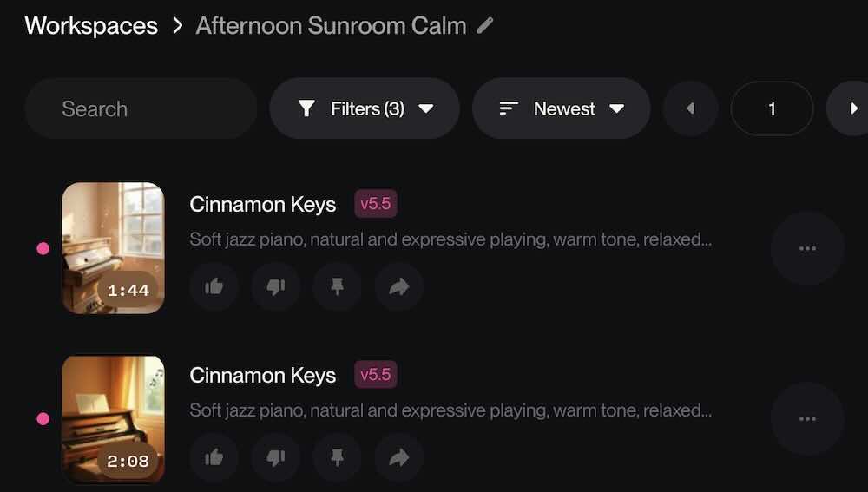Pin the first Cinnamon Keys song
Screen dimensions: 868x492
click(x=338, y=287)
